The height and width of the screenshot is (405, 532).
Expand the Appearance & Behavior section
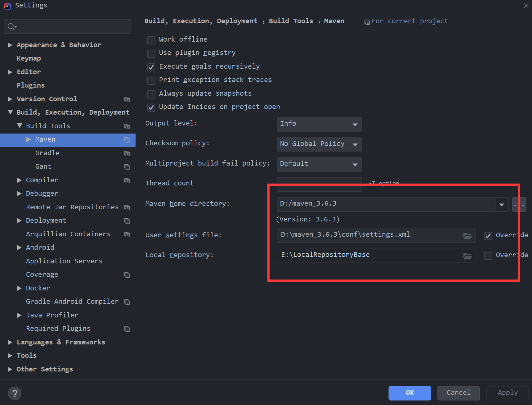click(10, 45)
